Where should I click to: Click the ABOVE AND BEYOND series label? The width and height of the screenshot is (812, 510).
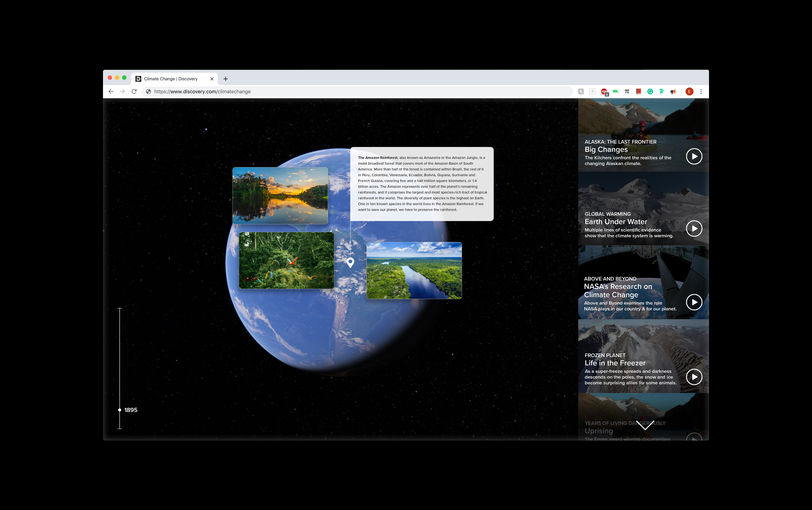(x=610, y=279)
